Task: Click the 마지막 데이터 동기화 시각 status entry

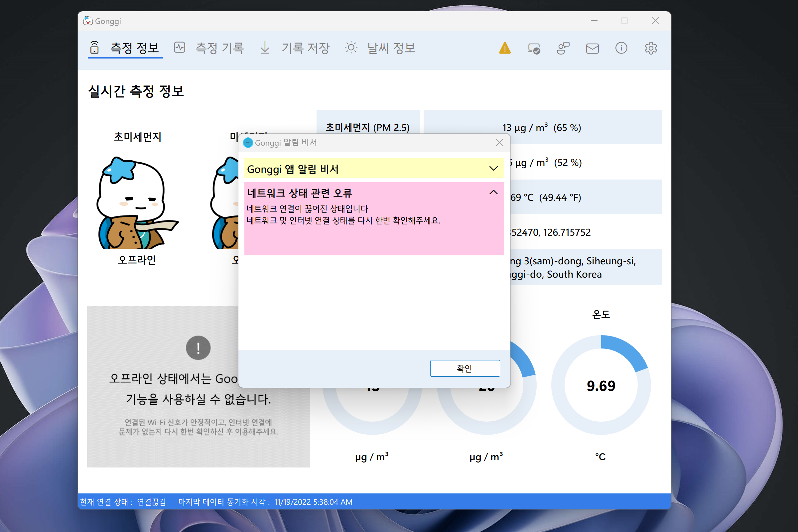Action: pyautogui.click(x=265, y=502)
